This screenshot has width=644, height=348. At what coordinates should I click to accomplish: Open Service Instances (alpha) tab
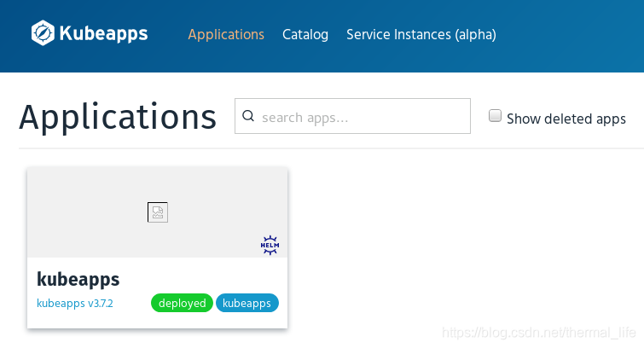[421, 34]
